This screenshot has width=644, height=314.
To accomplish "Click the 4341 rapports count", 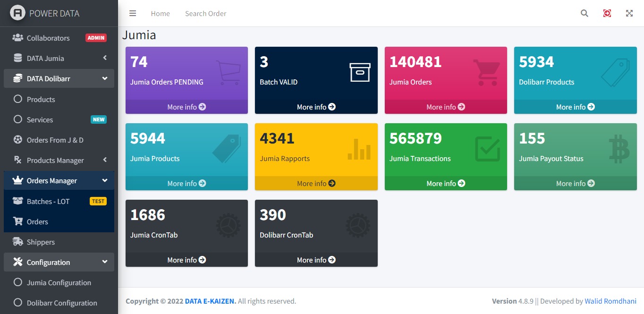I will point(277,138).
